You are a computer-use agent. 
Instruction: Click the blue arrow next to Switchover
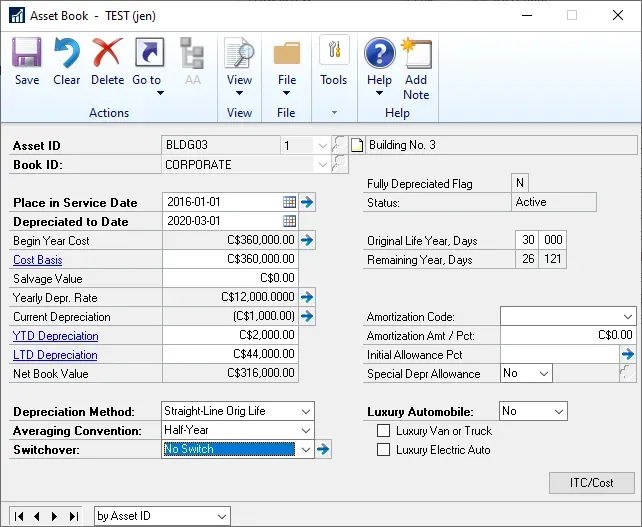coord(323,450)
